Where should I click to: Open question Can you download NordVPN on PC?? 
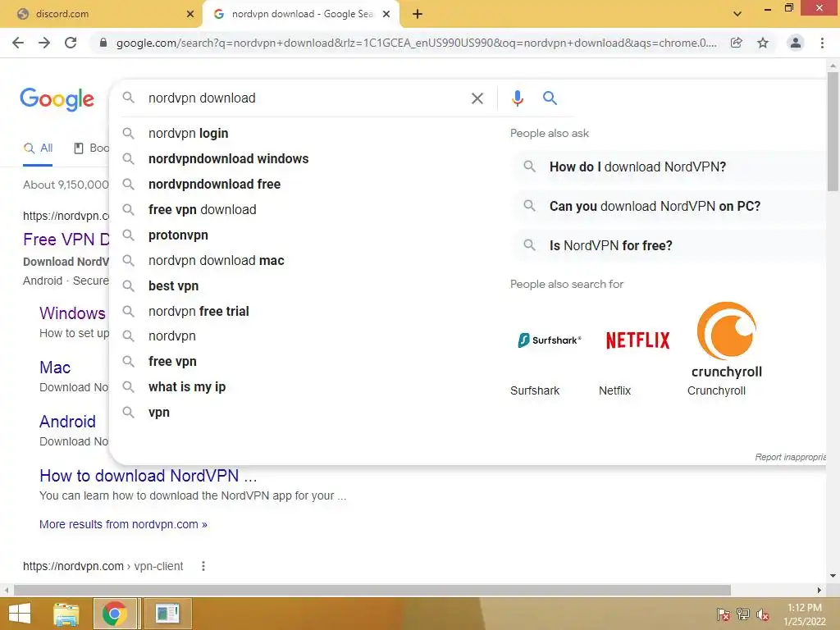669,206
